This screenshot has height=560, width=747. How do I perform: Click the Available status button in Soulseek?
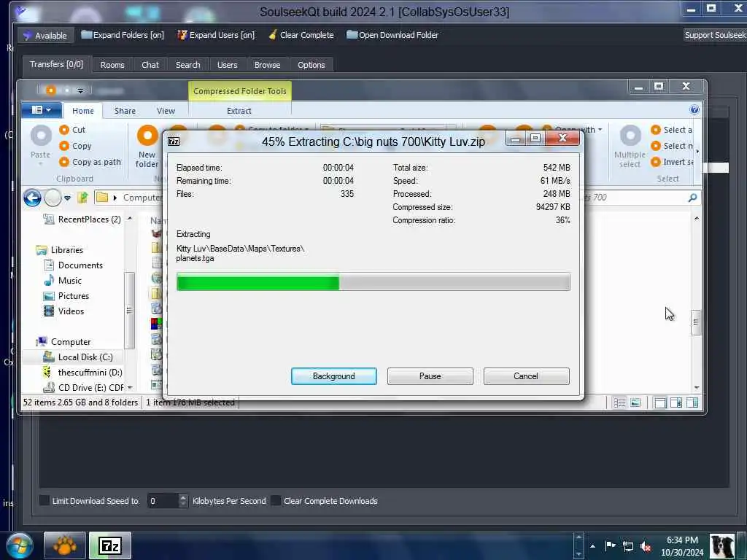pos(46,35)
